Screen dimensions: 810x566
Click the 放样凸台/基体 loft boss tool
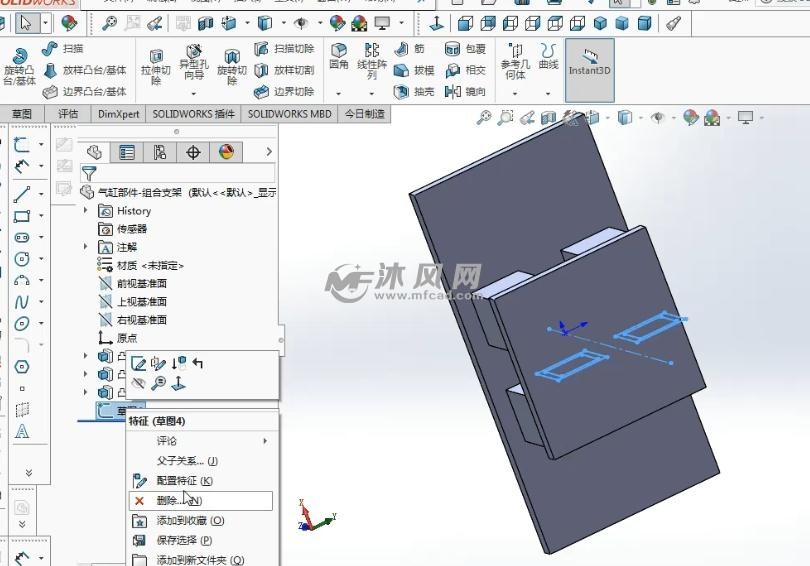coord(84,70)
